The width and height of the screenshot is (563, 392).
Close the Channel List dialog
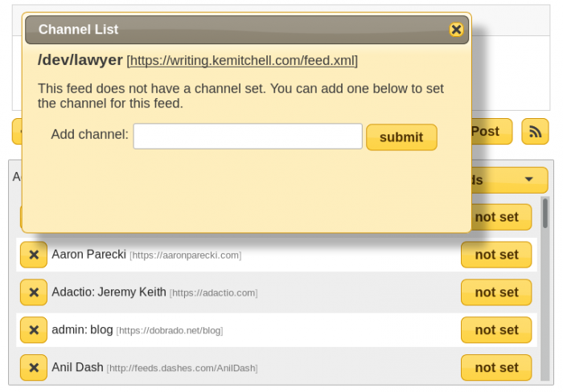click(456, 30)
